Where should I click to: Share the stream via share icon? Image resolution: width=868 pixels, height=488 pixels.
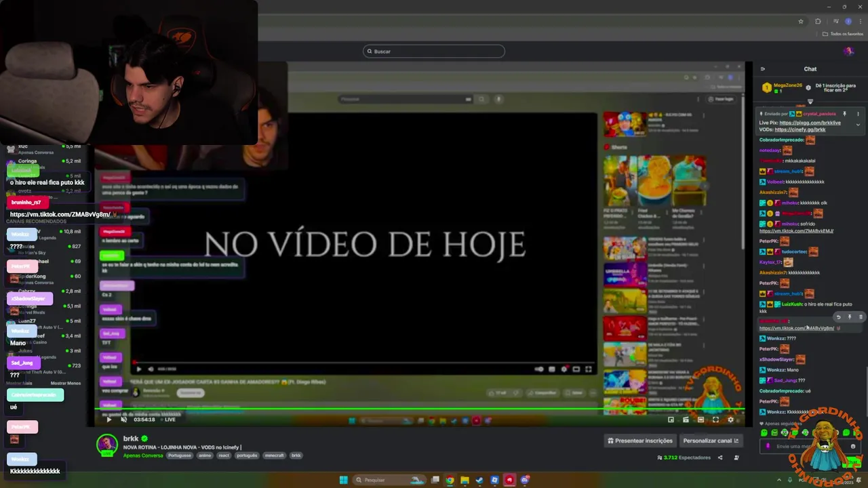point(720,457)
